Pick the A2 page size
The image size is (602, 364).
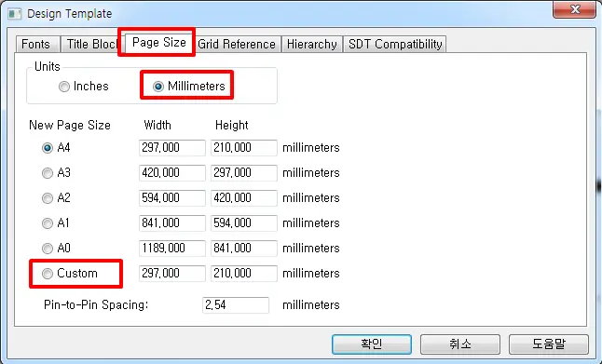click(56, 198)
